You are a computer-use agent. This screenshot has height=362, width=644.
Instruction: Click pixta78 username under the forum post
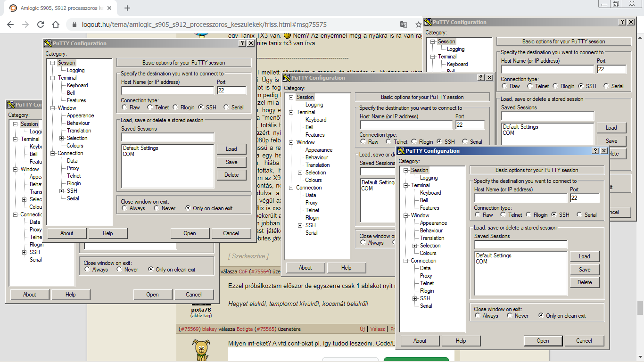click(201, 310)
